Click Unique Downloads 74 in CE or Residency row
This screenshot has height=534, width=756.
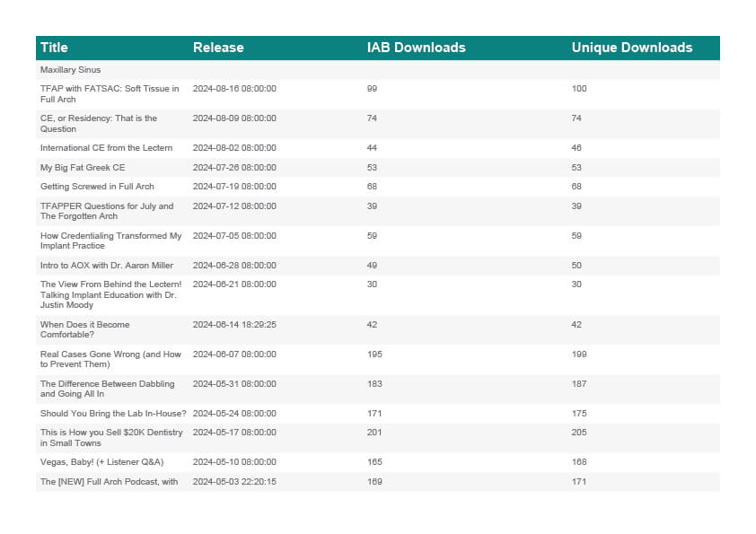[576, 118]
